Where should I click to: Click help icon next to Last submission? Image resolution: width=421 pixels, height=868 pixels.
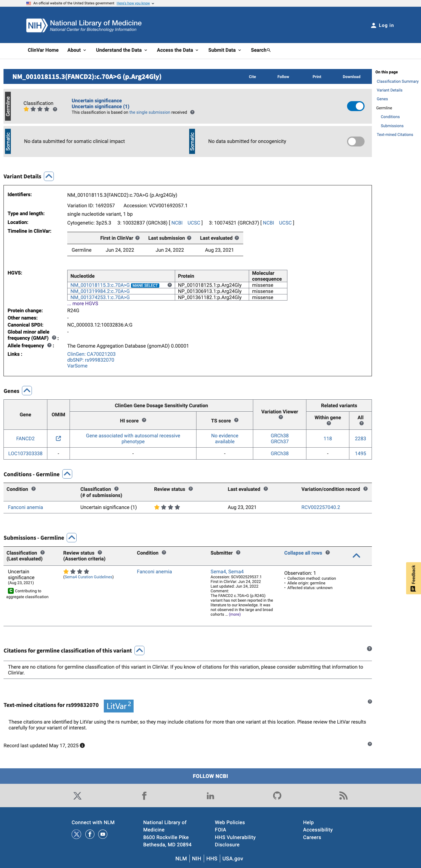click(x=189, y=238)
